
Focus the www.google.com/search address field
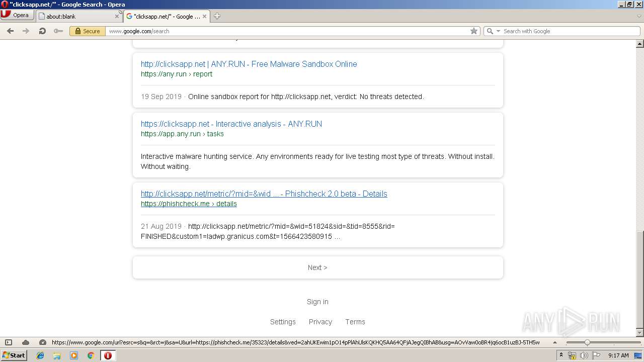[x=287, y=31]
